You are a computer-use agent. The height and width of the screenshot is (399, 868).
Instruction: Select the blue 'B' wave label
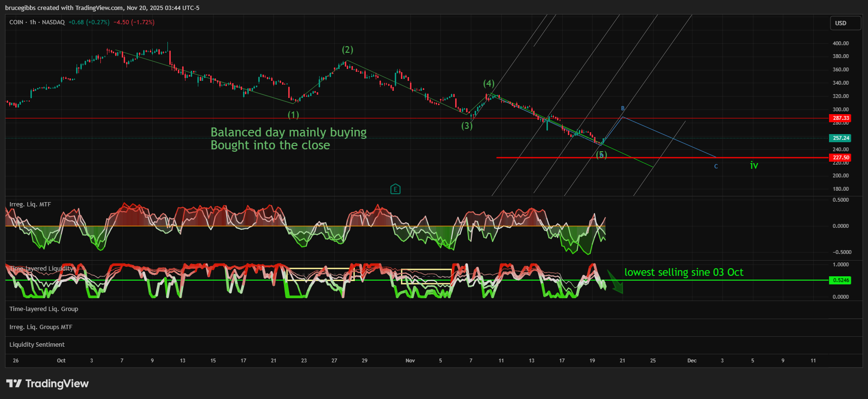pos(623,109)
